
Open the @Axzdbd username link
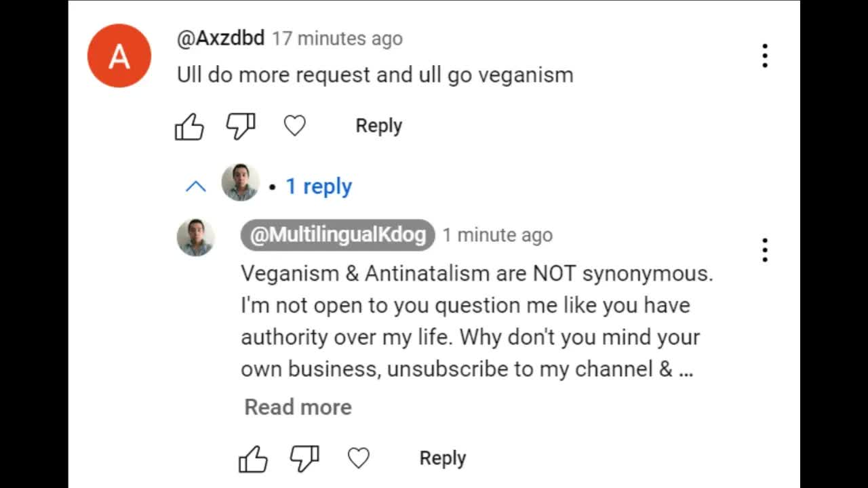pyautogui.click(x=220, y=39)
